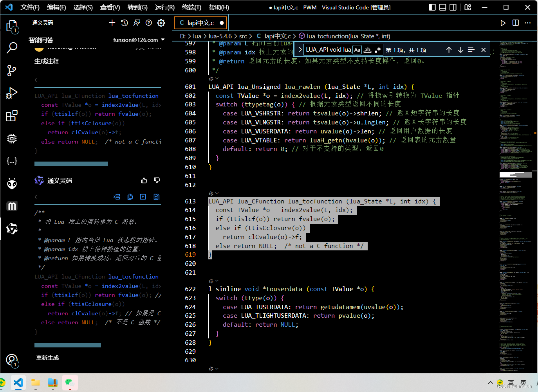Give thumbs up to Tongyi Lingma answer

(144, 180)
